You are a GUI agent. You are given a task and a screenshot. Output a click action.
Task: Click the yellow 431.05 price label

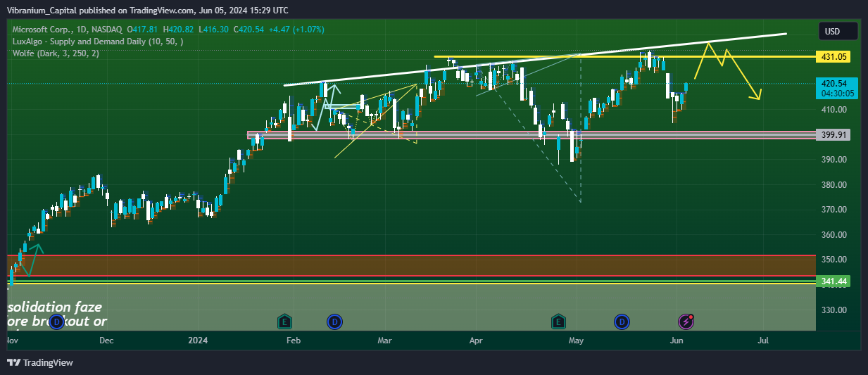tap(832, 56)
